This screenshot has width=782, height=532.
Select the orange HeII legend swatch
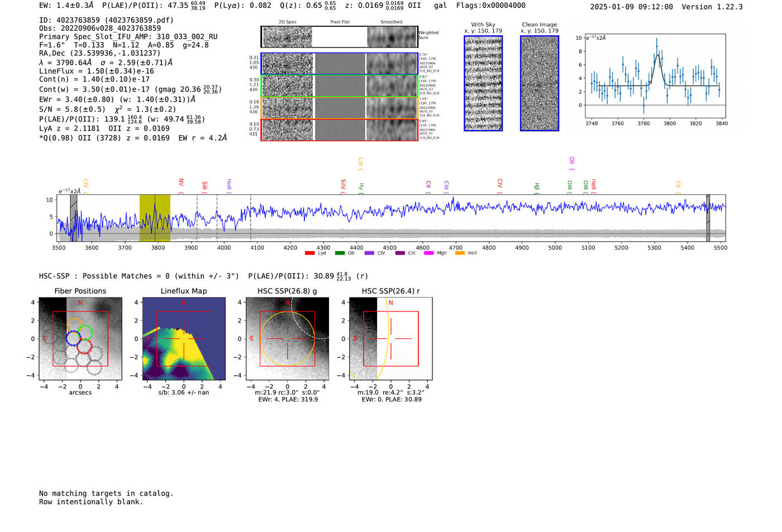pyautogui.click(x=460, y=253)
